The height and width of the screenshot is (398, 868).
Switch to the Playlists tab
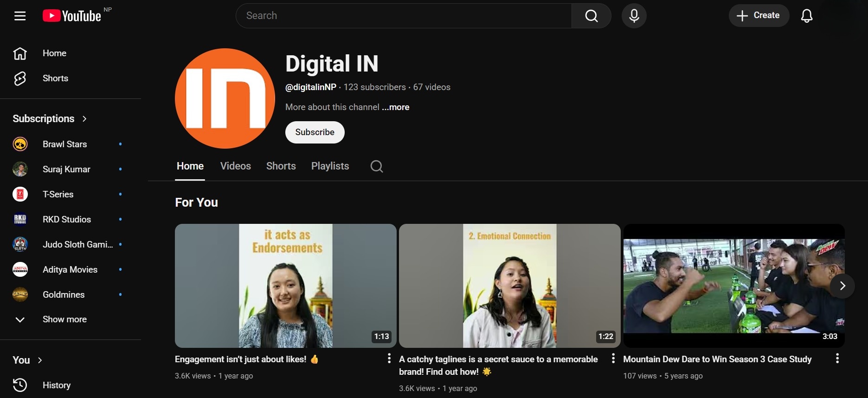330,166
